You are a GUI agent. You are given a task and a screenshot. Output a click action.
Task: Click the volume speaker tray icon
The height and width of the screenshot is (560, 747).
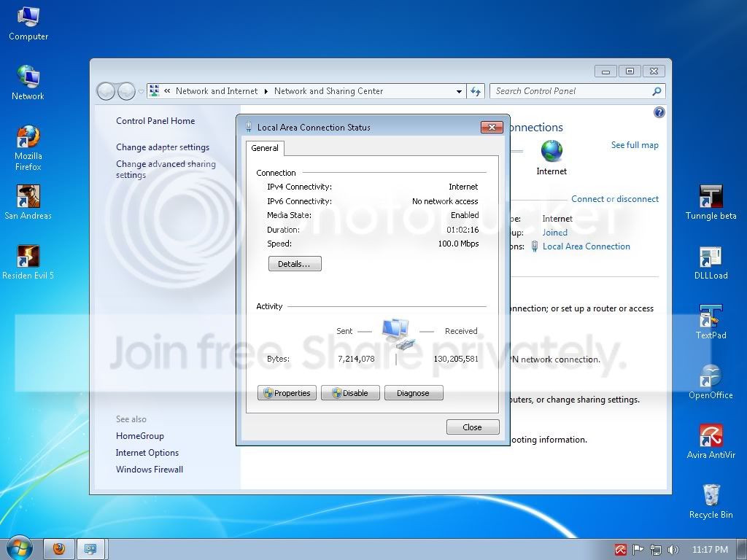coord(673,549)
